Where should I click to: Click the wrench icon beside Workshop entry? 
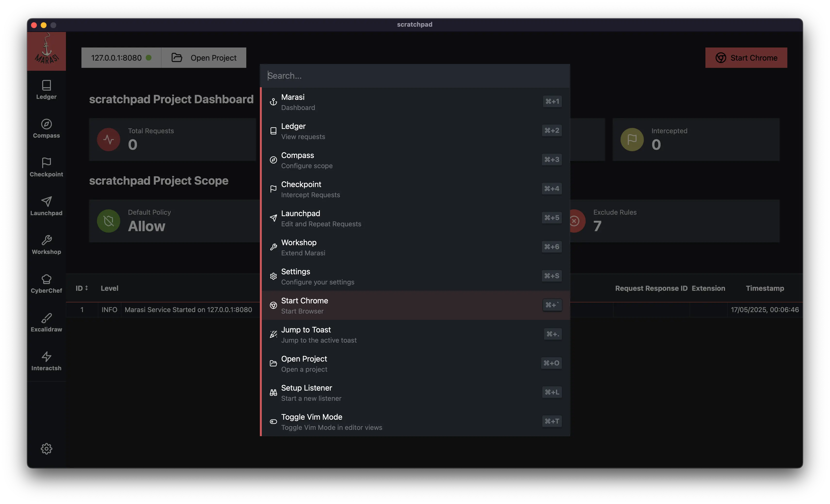[x=273, y=247]
